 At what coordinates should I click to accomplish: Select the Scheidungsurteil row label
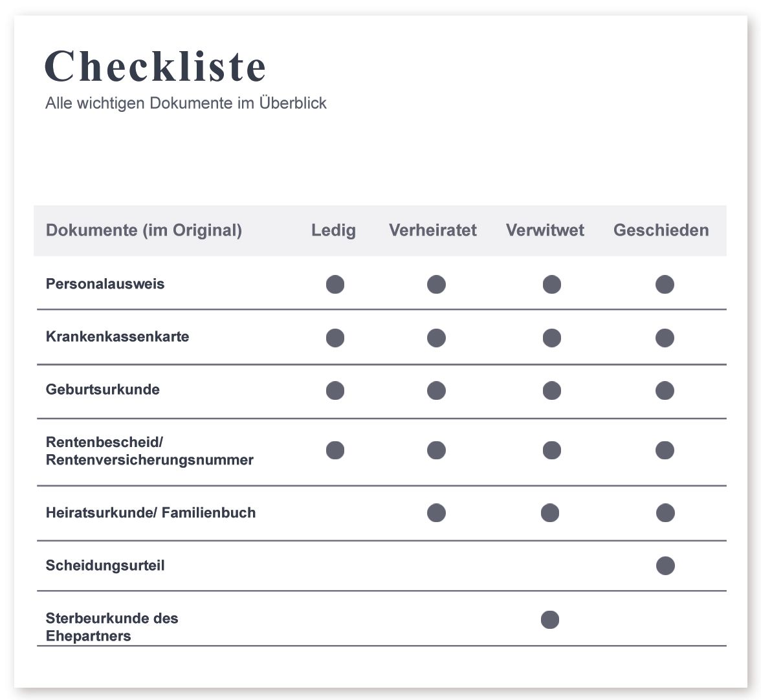pos(105,565)
